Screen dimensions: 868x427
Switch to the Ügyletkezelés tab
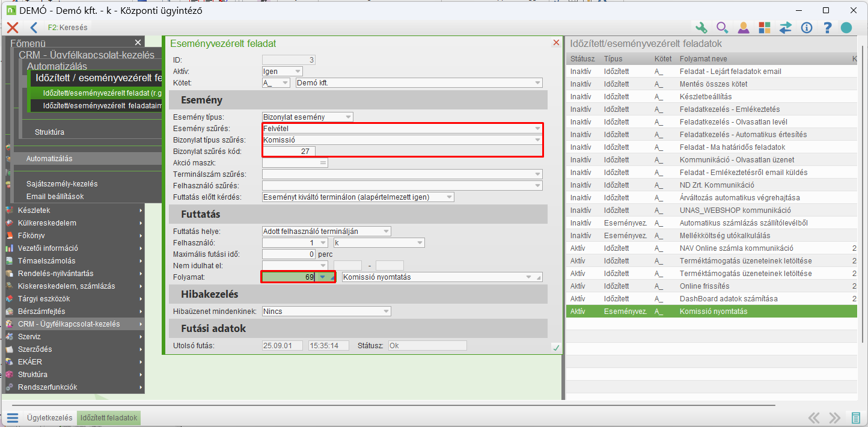(50, 418)
